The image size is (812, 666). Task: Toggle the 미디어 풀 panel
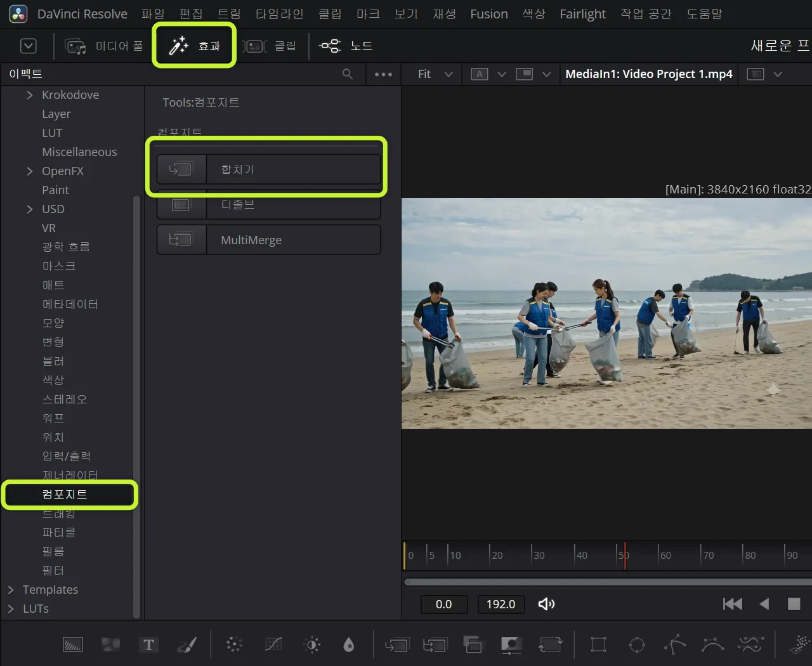coord(104,46)
